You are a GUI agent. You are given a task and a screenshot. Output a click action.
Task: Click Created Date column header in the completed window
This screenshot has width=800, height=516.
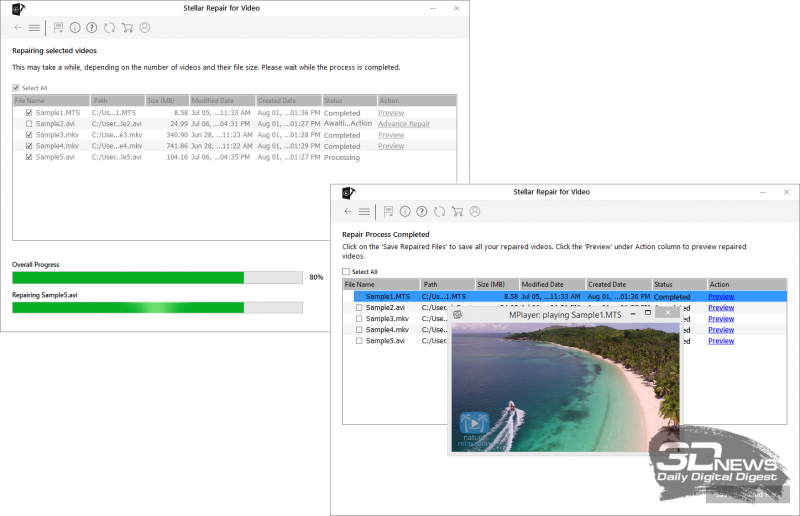tap(619, 284)
